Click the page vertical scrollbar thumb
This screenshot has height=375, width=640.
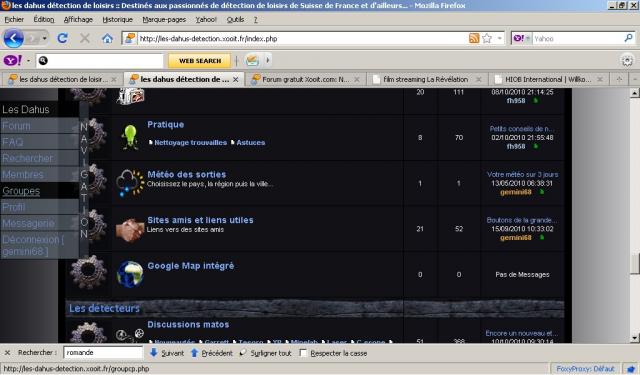point(634,264)
